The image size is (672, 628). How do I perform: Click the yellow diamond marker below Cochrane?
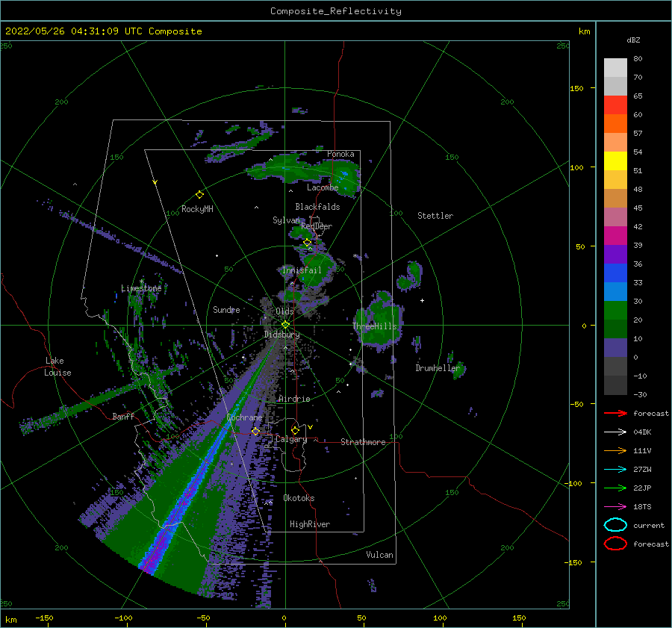point(255,431)
